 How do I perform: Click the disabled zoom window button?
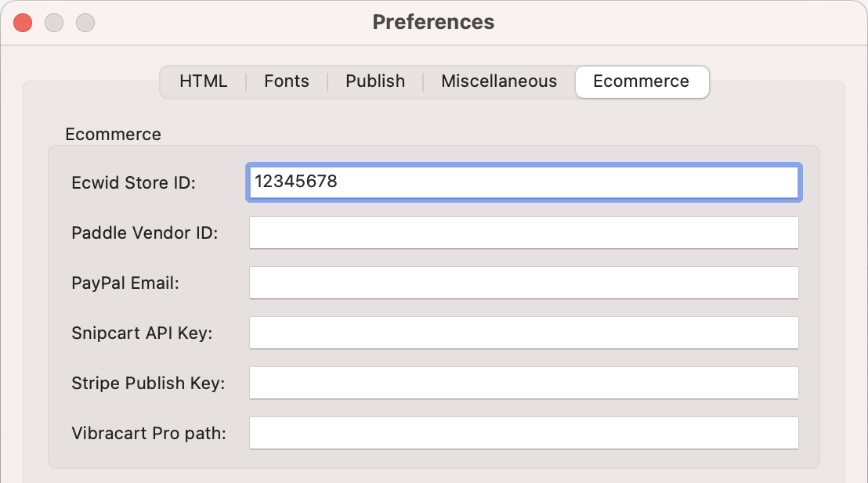85,23
